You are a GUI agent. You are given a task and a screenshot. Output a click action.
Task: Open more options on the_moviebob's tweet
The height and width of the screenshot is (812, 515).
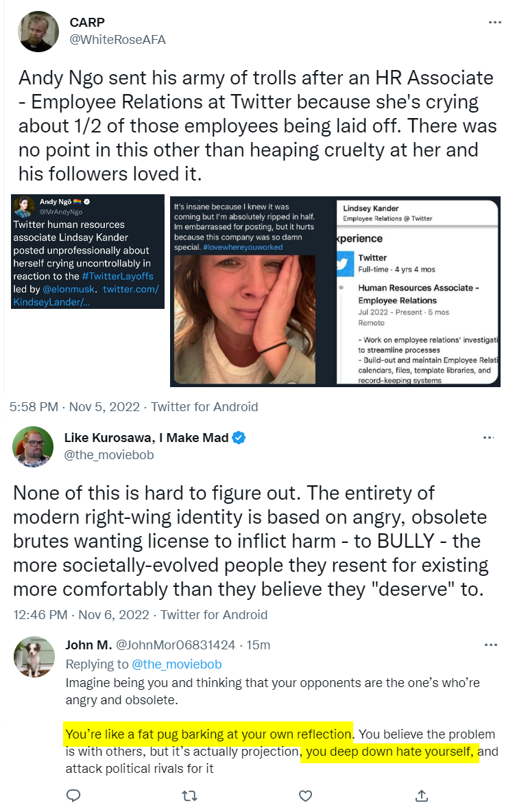point(488,437)
